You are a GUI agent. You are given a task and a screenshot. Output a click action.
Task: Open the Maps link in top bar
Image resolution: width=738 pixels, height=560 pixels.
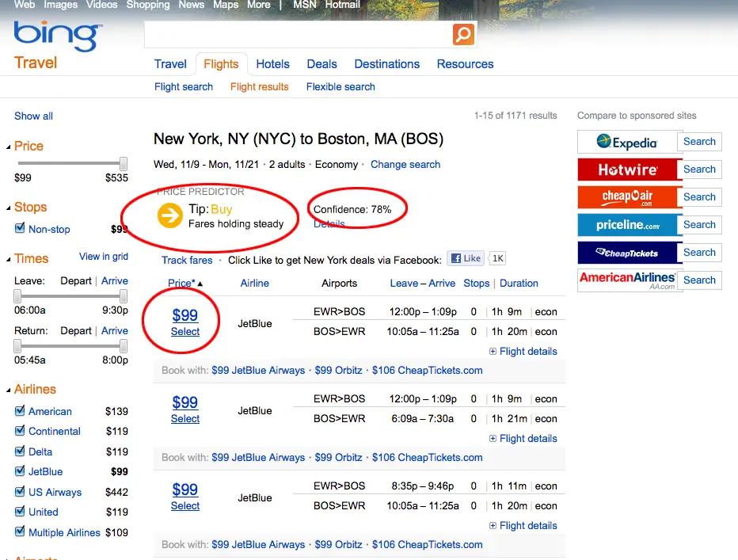pos(226,5)
